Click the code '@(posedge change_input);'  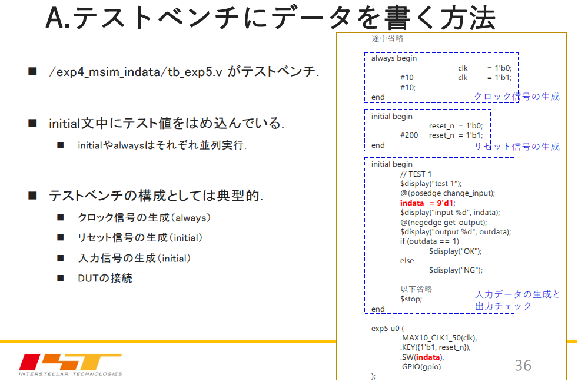[x=447, y=193]
